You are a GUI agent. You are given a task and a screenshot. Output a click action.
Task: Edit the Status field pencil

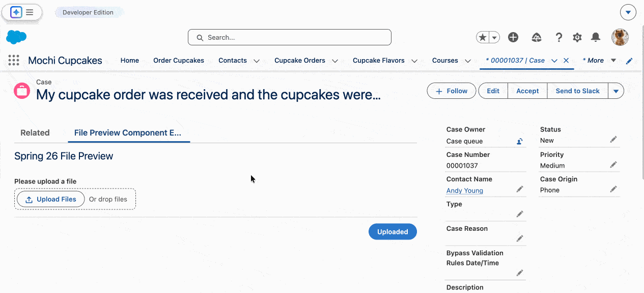tap(613, 140)
